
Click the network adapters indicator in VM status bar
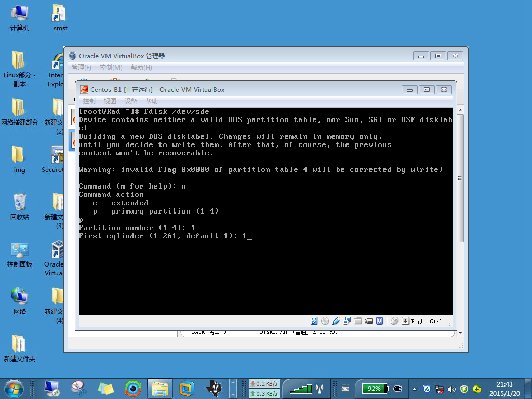tap(347, 321)
